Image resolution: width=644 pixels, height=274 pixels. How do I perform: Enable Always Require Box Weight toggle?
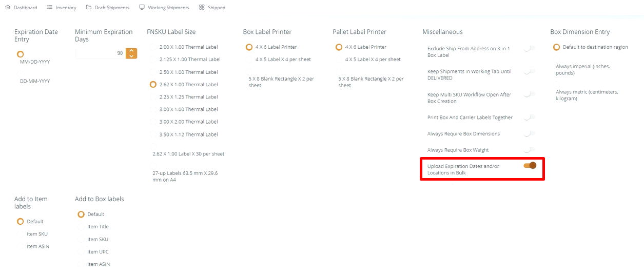pyautogui.click(x=529, y=150)
